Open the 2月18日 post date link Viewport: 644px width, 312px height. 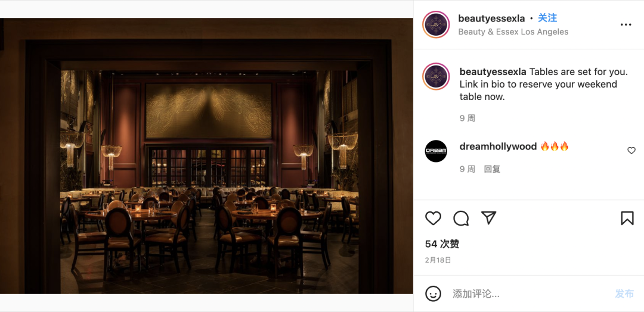pyautogui.click(x=438, y=260)
